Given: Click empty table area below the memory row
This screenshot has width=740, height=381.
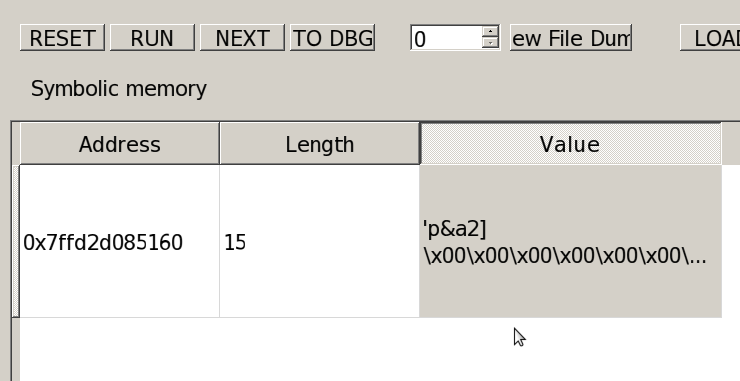Looking at the screenshot, I should (x=368, y=349).
